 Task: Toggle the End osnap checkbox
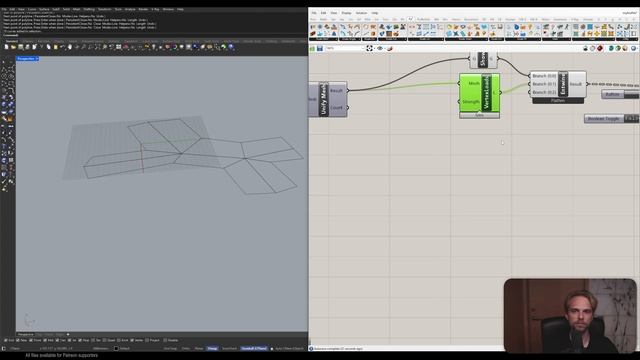[6, 340]
